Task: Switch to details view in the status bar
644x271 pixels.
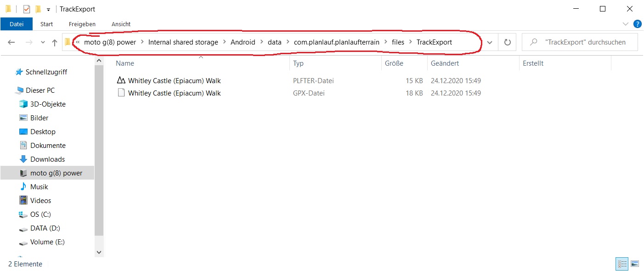Action: pos(622,264)
